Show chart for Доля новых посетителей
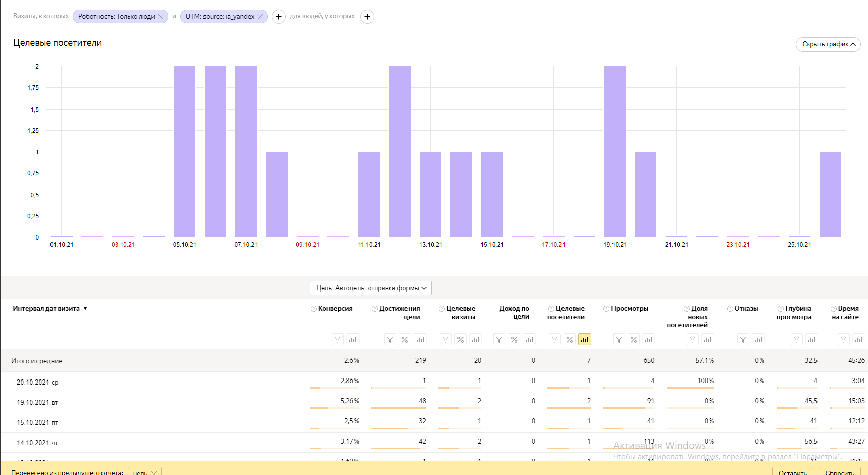 [x=708, y=340]
